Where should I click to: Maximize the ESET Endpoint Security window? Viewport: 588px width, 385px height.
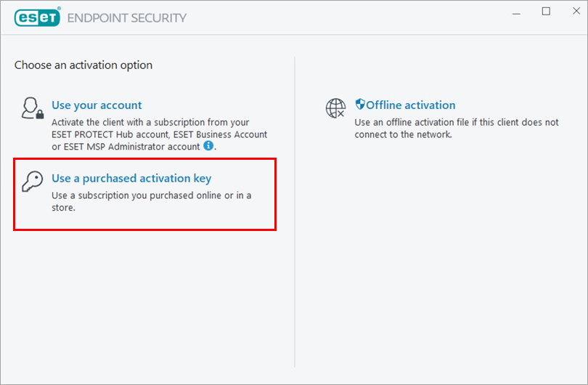coord(546,12)
